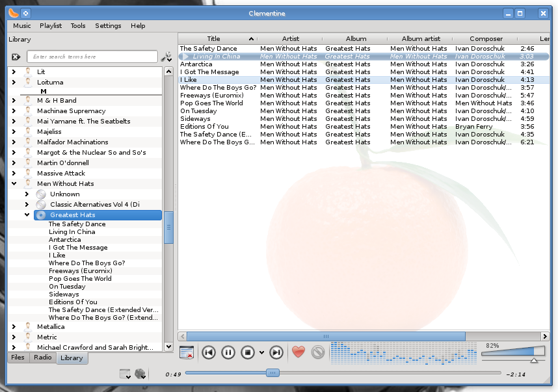The height and width of the screenshot is (392, 558).
Task: Select the Greatest Hats album disc icon
Action: 41,215
